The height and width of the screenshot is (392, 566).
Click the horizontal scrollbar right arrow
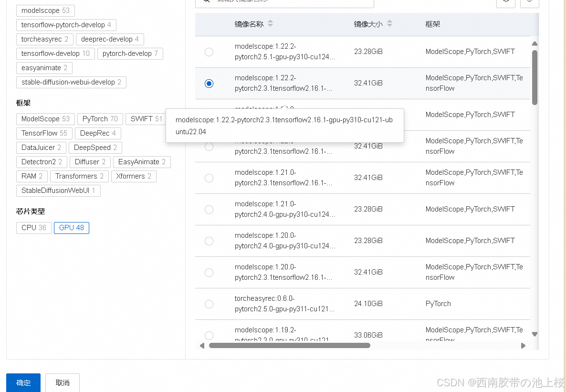(523, 346)
